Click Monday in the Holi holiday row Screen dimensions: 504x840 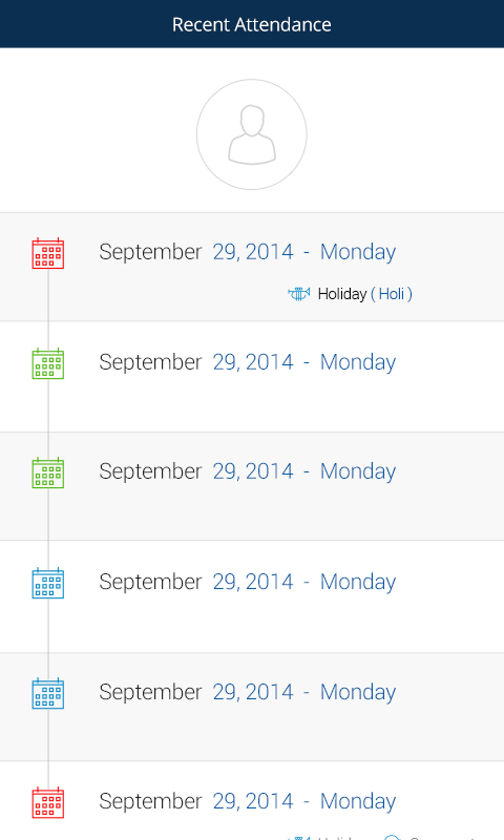pyautogui.click(x=358, y=252)
